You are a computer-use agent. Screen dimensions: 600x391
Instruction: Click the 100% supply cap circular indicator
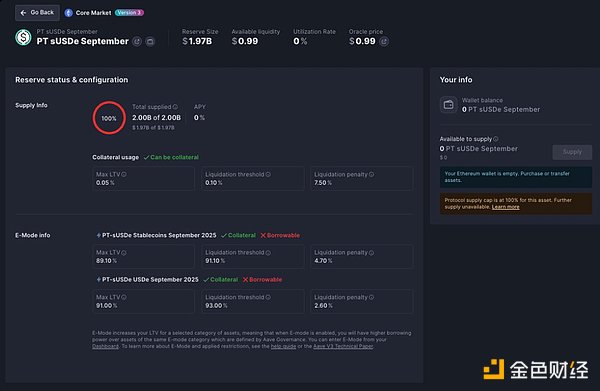click(109, 118)
